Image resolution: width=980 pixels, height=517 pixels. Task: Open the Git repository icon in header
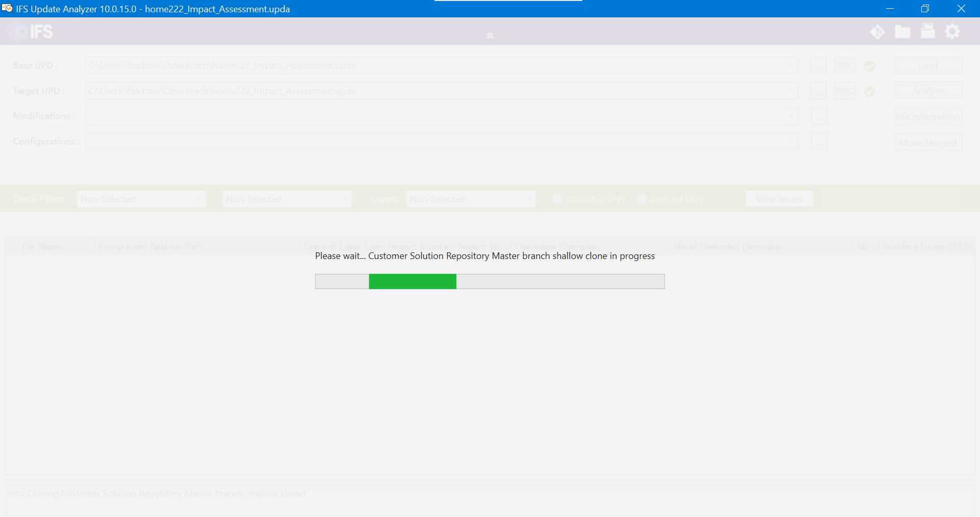click(877, 32)
